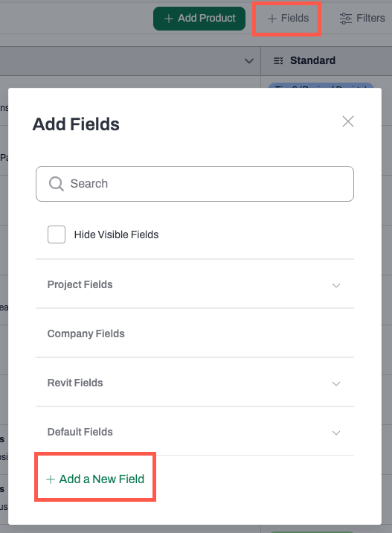Click the Filters sliders icon
The width and height of the screenshot is (392, 533).
(x=345, y=19)
